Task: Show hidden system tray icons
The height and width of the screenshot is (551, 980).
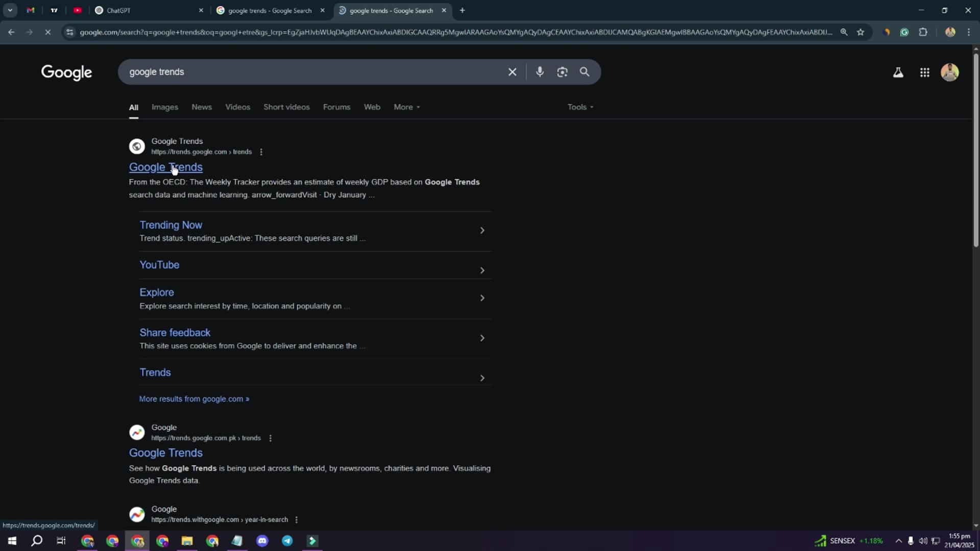Action: (898, 541)
